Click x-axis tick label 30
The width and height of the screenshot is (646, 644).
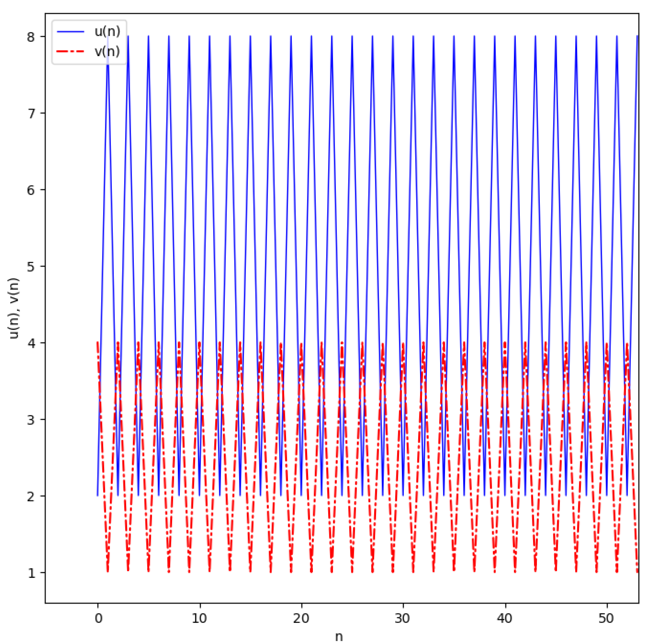[403, 619]
